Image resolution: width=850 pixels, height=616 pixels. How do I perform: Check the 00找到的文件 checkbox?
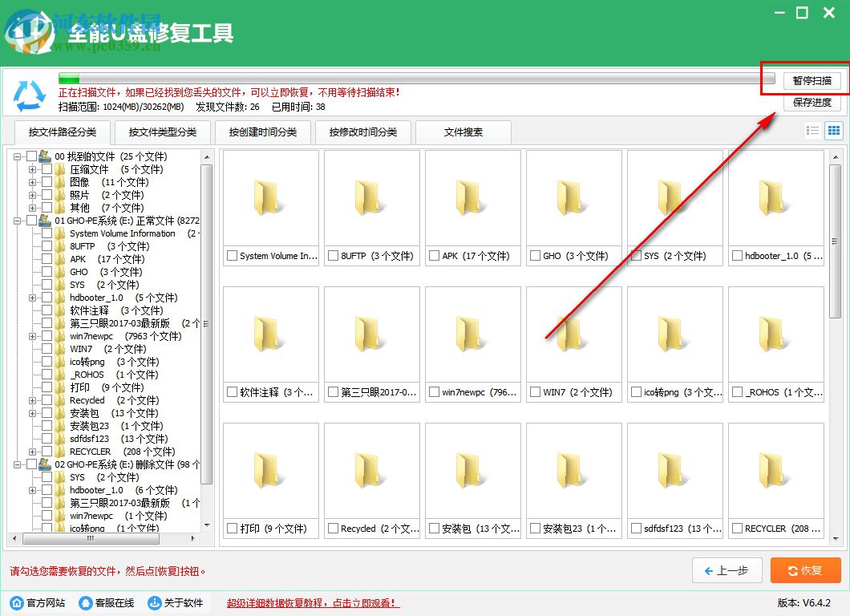tap(30, 156)
